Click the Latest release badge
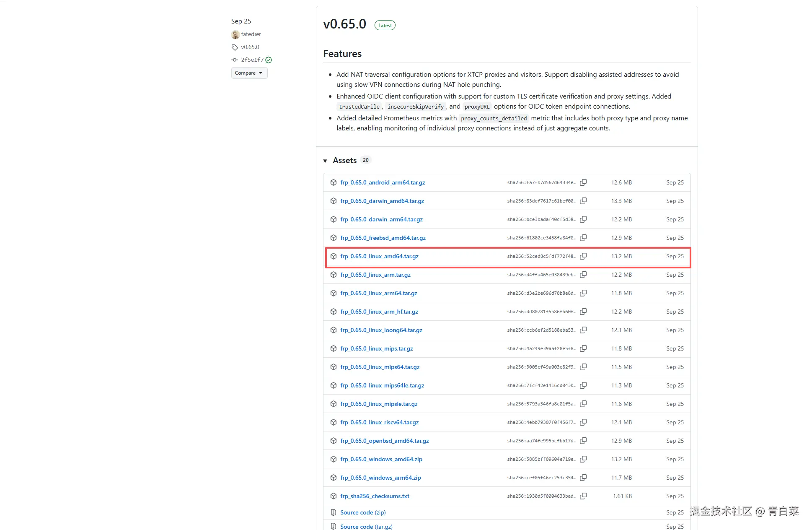 click(x=385, y=26)
